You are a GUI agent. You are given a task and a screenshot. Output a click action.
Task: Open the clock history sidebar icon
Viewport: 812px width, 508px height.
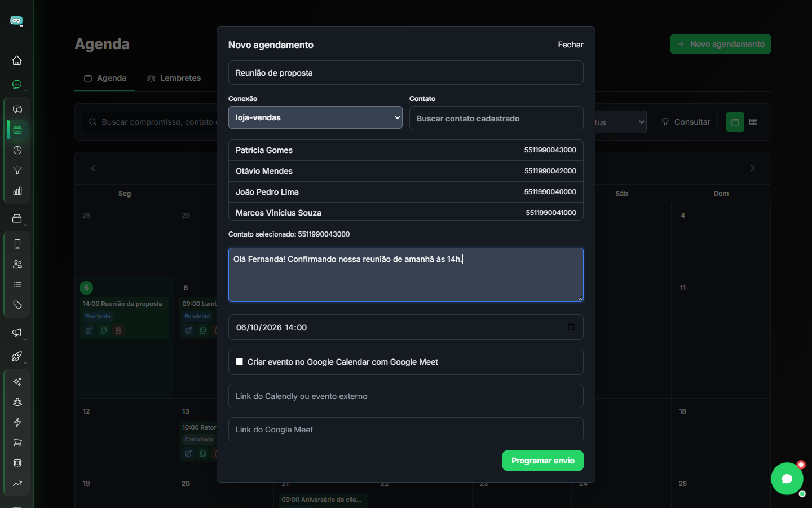click(17, 150)
